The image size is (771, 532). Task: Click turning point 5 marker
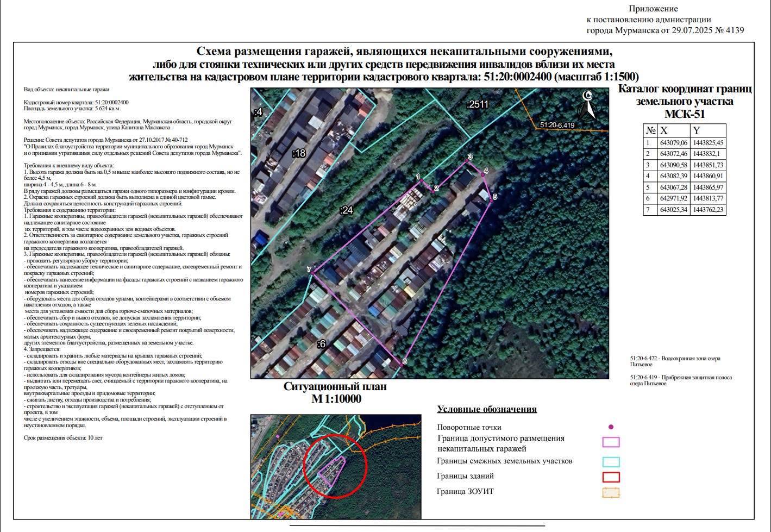point(492,201)
